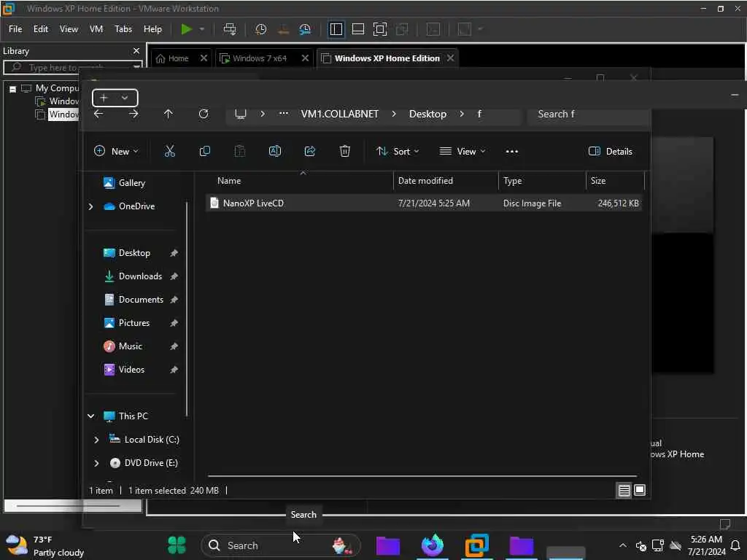
Task: Open the power options dropdown arrow
Action: point(202,29)
